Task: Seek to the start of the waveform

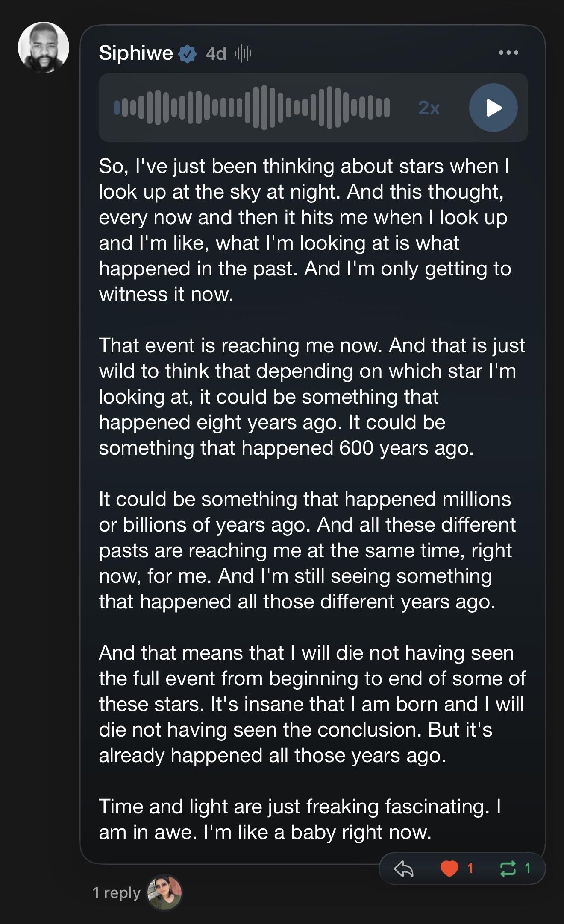Action: [117, 108]
